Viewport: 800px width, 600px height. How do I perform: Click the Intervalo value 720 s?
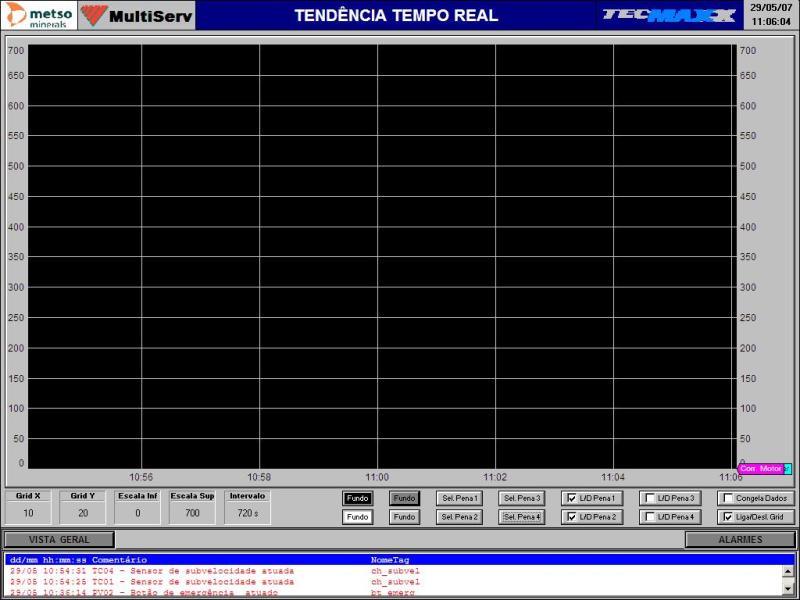tap(247, 513)
